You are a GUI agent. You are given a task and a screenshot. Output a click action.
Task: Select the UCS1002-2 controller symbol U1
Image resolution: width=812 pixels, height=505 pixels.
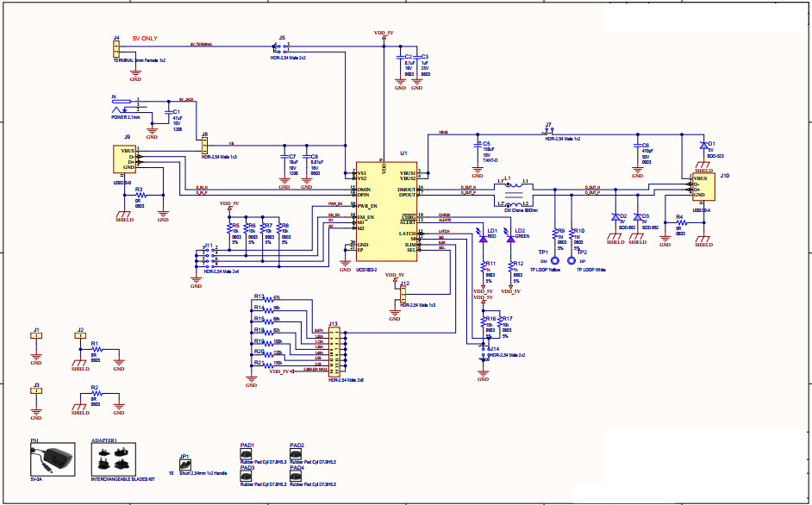click(x=388, y=211)
